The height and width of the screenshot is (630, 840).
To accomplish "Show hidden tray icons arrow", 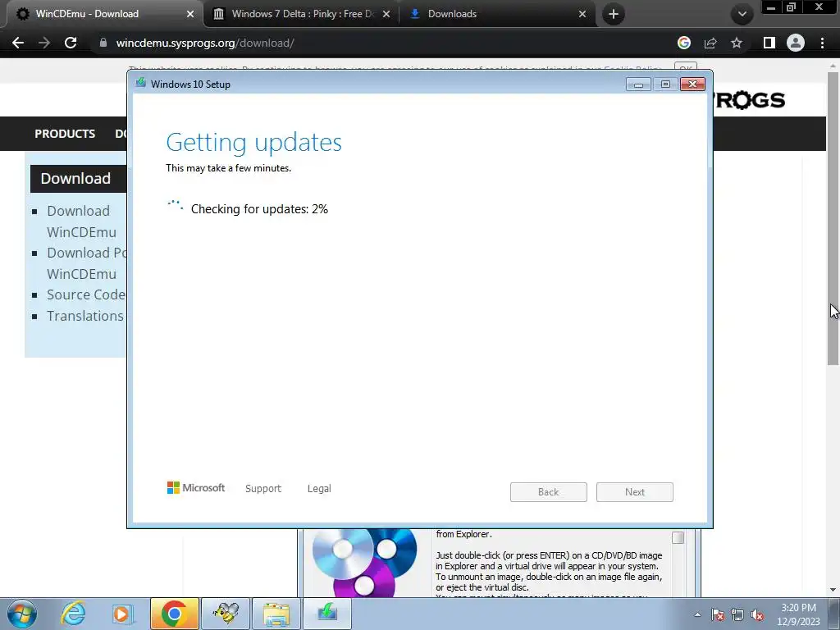I will point(697,614).
